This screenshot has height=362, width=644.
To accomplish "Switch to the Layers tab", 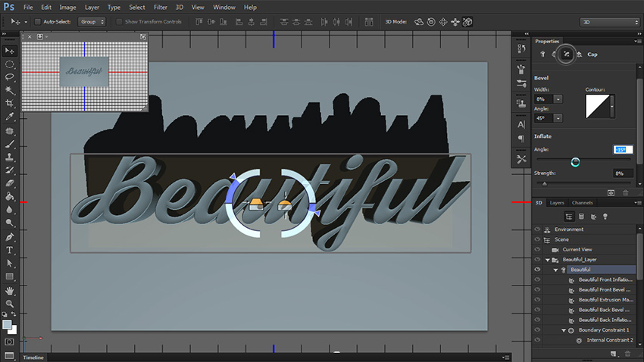I will tap(557, 203).
